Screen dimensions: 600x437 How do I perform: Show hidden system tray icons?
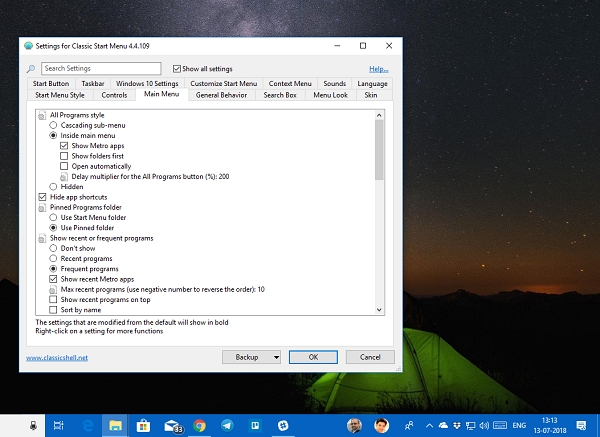(x=429, y=426)
